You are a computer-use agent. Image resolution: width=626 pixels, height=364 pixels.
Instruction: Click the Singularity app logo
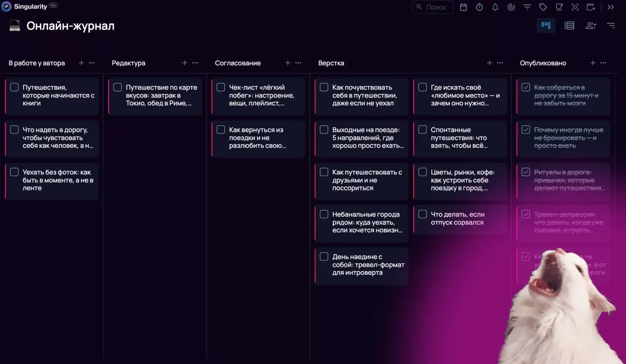coord(6,6)
